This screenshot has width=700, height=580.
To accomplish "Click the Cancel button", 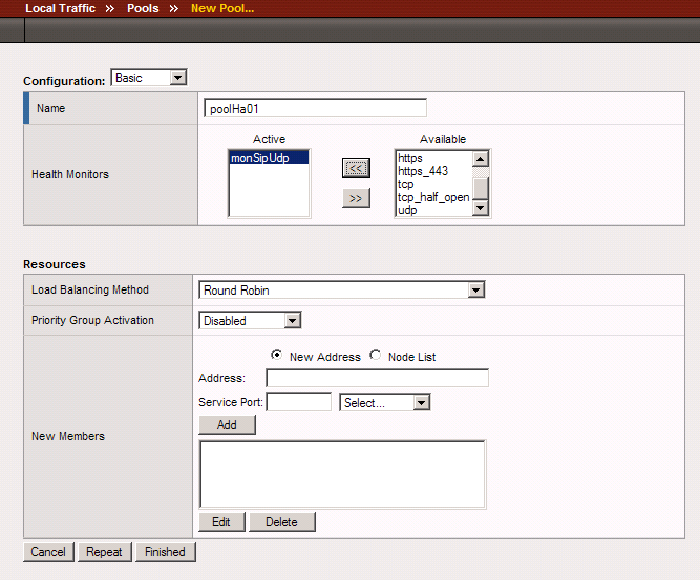I will (48, 552).
